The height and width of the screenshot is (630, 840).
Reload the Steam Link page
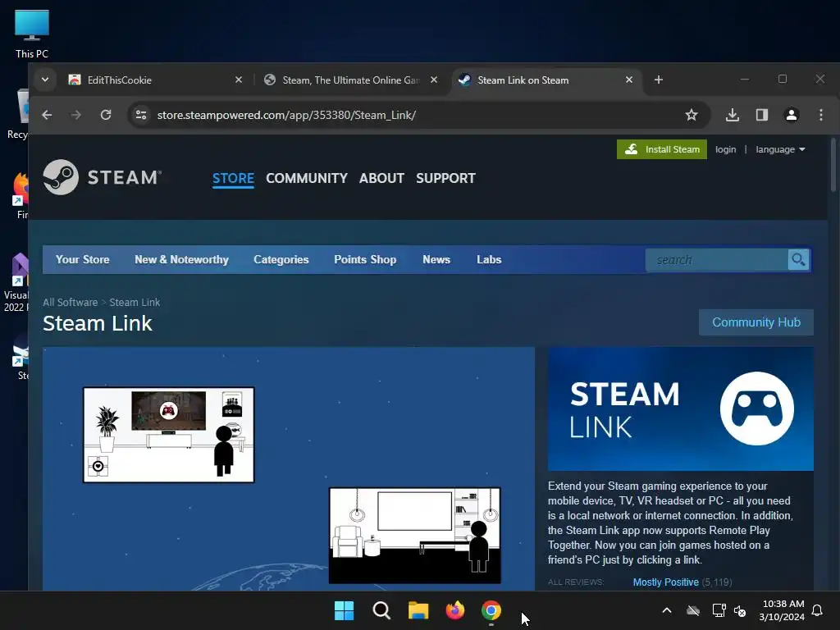pos(106,115)
